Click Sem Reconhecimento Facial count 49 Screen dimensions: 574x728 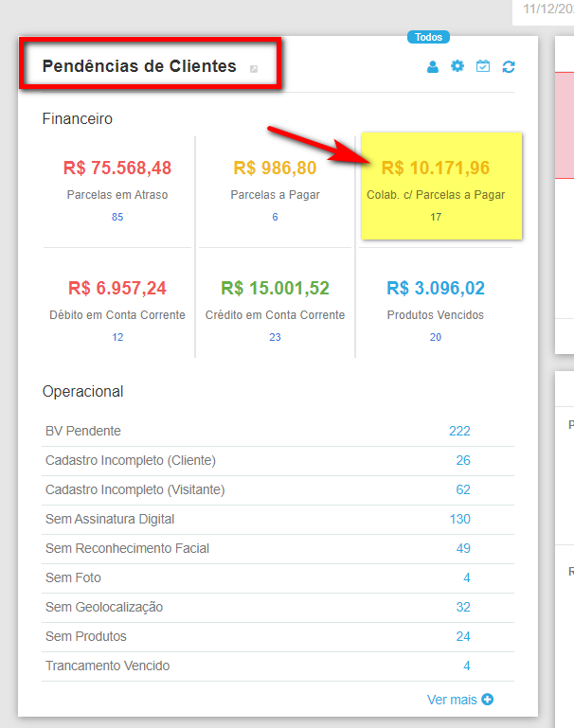[x=463, y=548]
